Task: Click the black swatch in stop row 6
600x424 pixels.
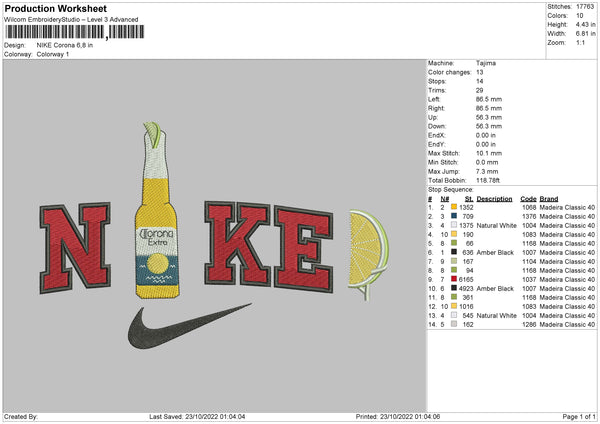Action: pyautogui.click(x=454, y=252)
